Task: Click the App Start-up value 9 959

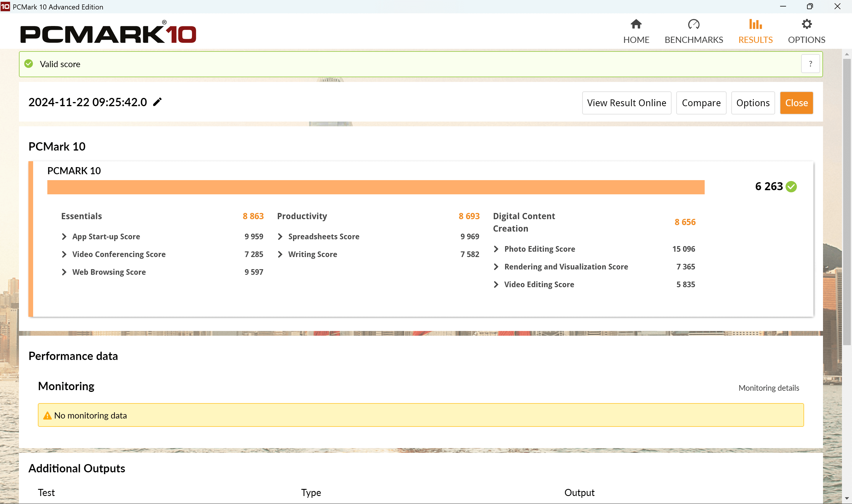Action: pos(254,236)
